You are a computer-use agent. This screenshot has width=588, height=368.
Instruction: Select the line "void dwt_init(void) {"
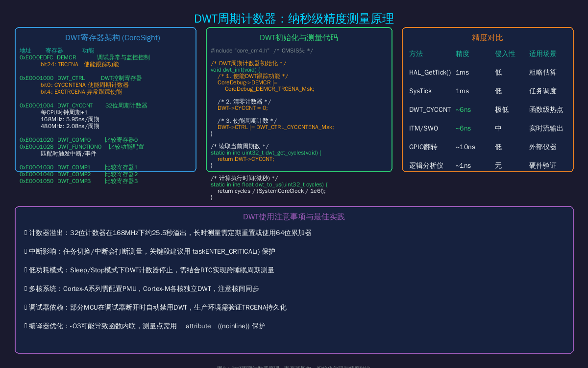pyautogui.click(x=236, y=70)
